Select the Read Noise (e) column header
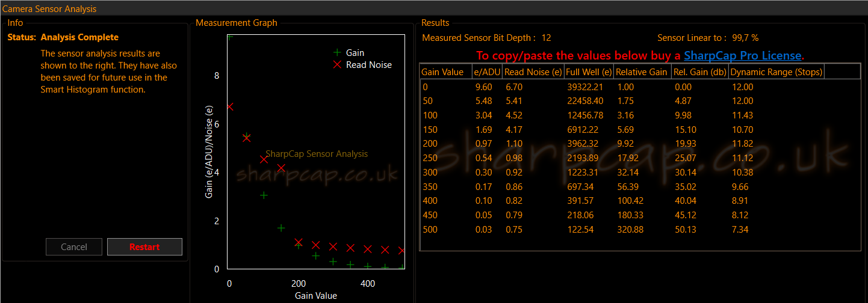The width and height of the screenshot is (868, 303). [x=533, y=72]
